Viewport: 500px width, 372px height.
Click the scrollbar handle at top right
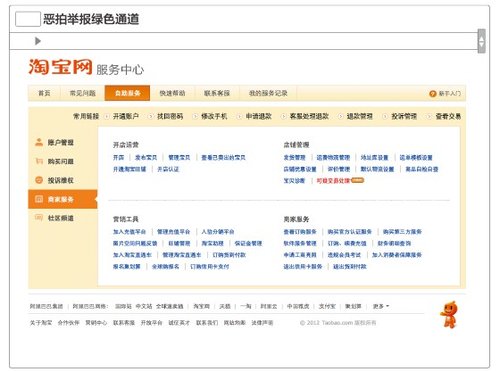coord(481,41)
